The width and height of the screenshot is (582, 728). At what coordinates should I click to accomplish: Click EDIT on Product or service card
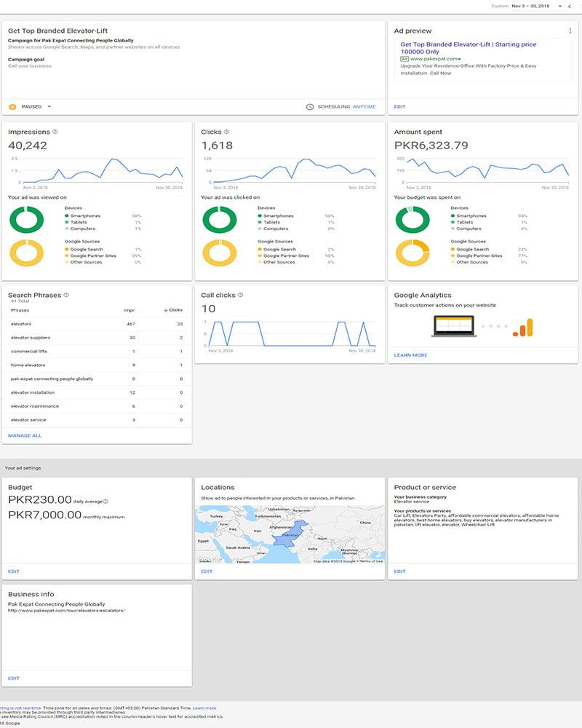coord(399,571)
